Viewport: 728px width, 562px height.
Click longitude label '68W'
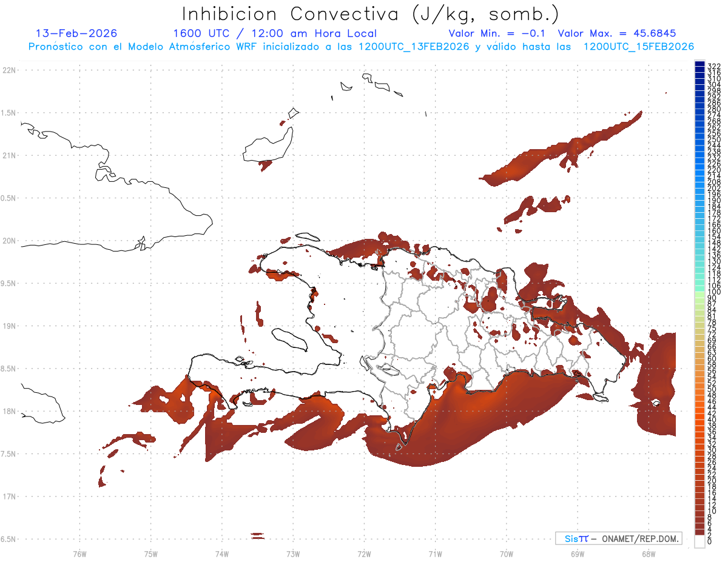[649, 554]
